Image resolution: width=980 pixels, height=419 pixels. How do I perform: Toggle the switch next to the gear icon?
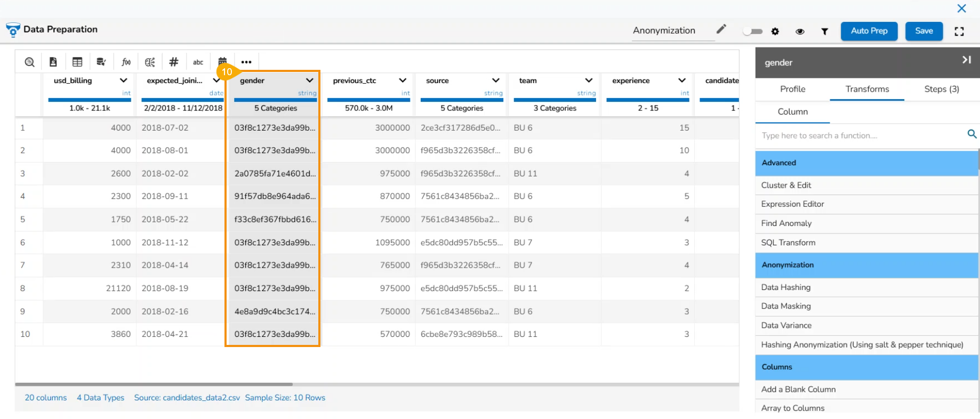point(753,31)
